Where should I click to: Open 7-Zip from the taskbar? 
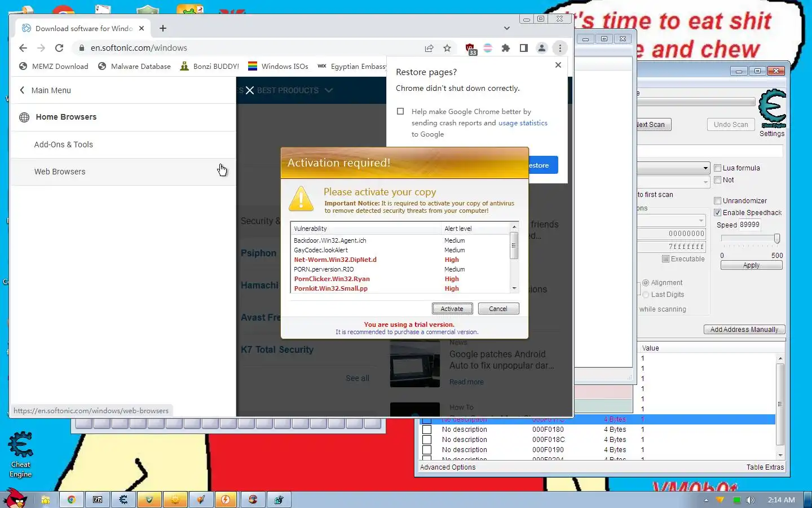click(x=98, y=500)
